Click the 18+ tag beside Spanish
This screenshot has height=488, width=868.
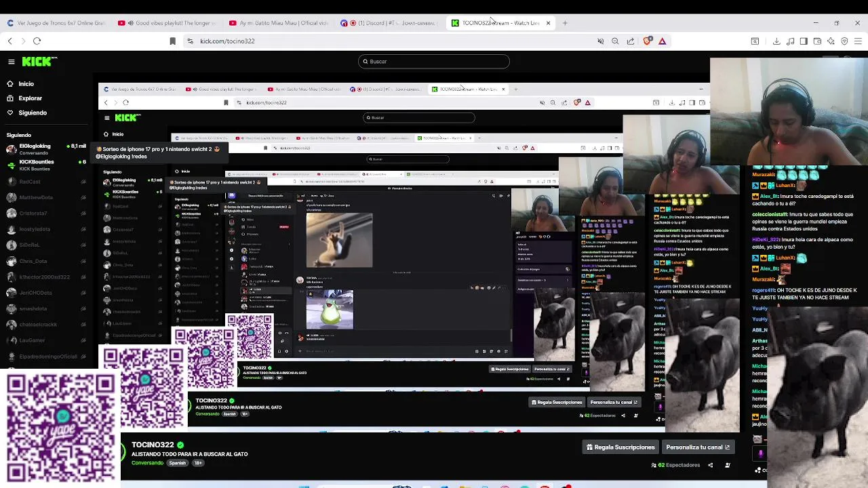coord(198,463)
